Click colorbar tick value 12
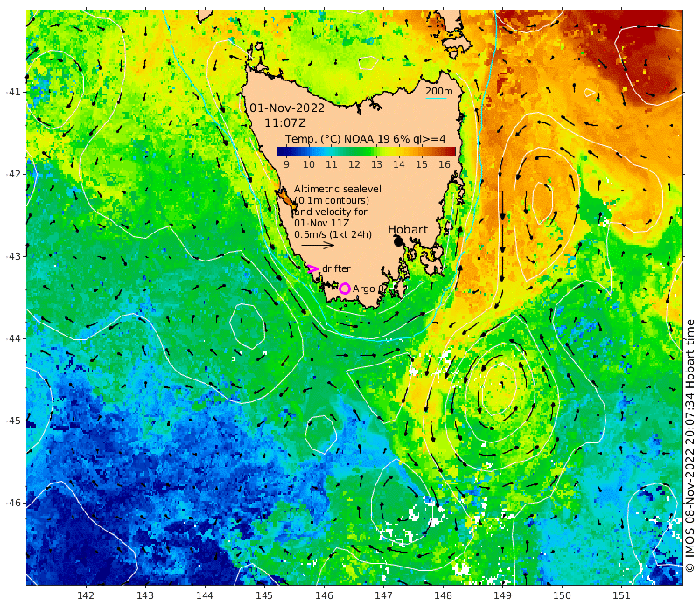This screenshot has height=612, width=700. [354, 164]
